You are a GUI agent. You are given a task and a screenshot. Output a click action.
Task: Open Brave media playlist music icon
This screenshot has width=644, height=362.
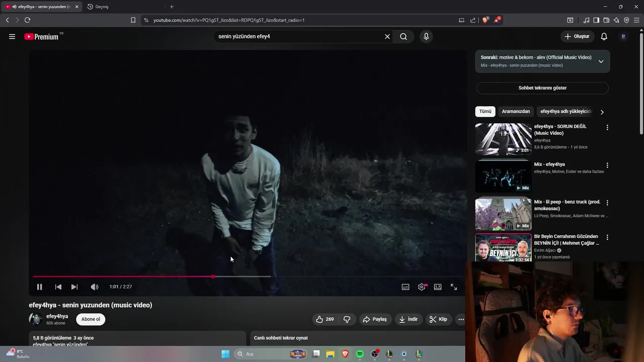click(x=586, y=20)
